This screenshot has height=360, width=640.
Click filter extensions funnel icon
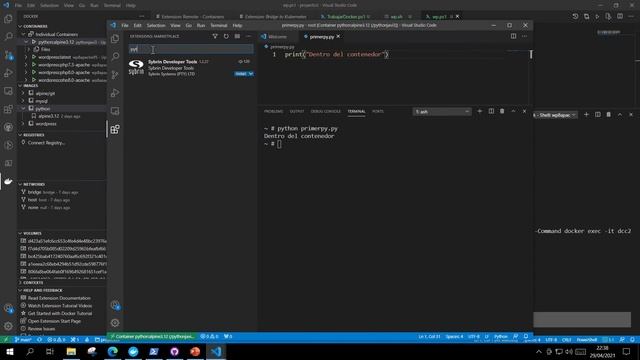[x=215, y=36]
